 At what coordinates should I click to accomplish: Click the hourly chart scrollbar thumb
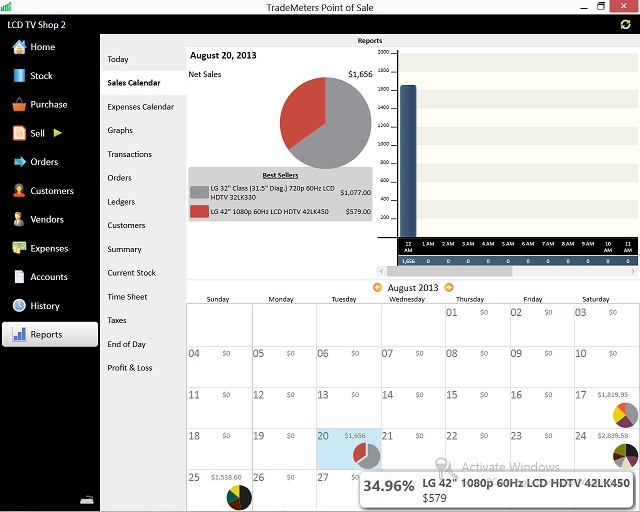(449, 271)
